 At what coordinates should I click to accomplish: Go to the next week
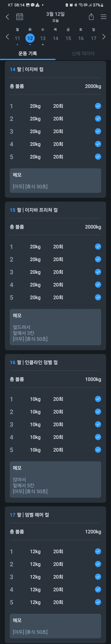pos(104,37)
